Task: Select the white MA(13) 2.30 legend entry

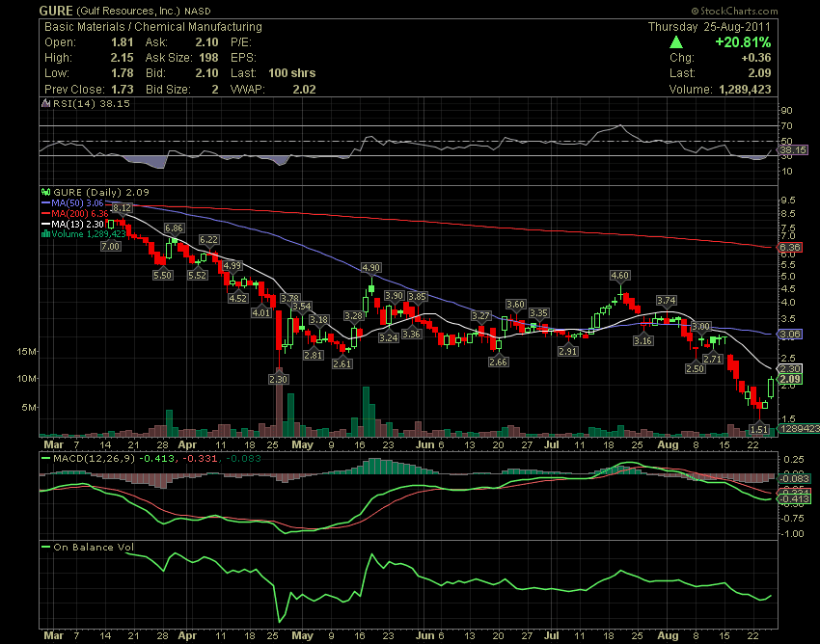Action: [x=72, y=224]
